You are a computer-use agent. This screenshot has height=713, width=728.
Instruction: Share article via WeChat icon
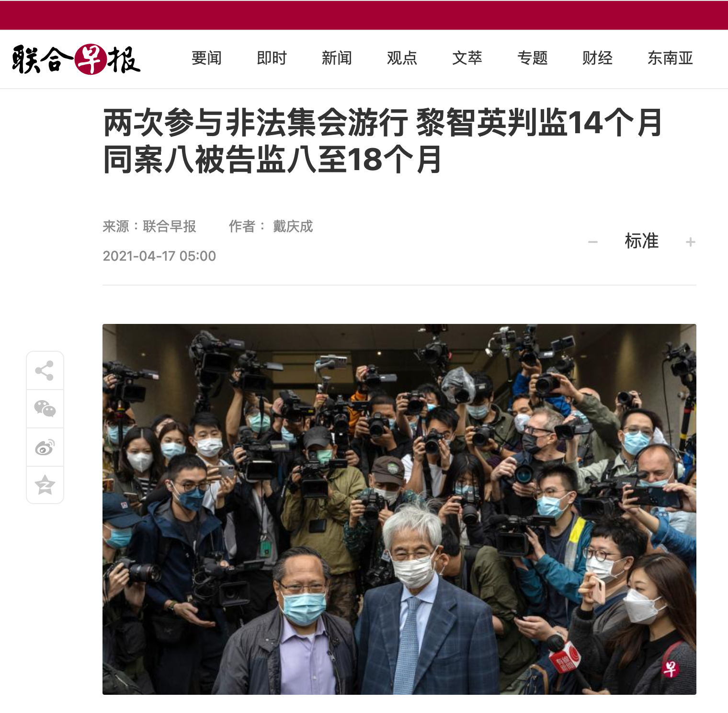45,409
